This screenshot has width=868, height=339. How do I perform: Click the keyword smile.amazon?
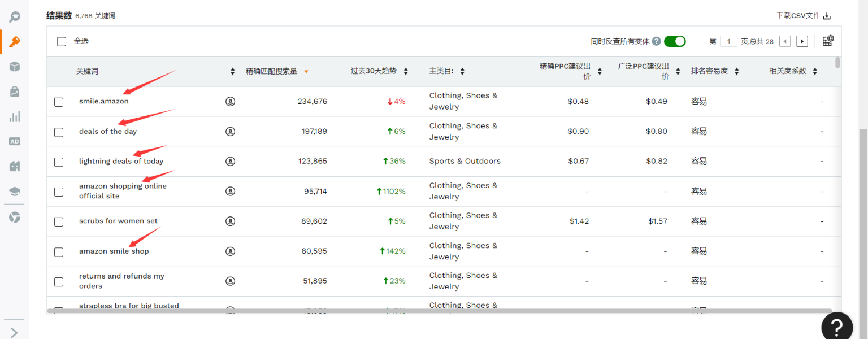coord(104,101)
